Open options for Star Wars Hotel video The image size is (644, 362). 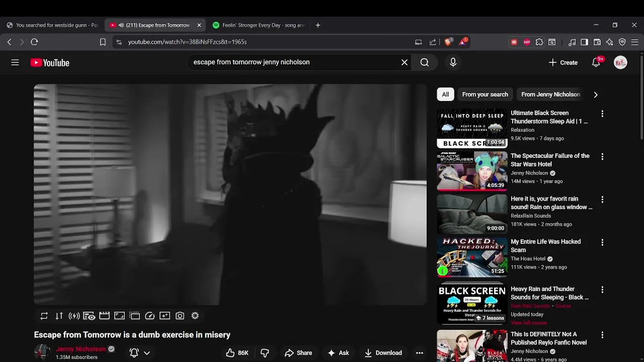(x=602, y=157)
